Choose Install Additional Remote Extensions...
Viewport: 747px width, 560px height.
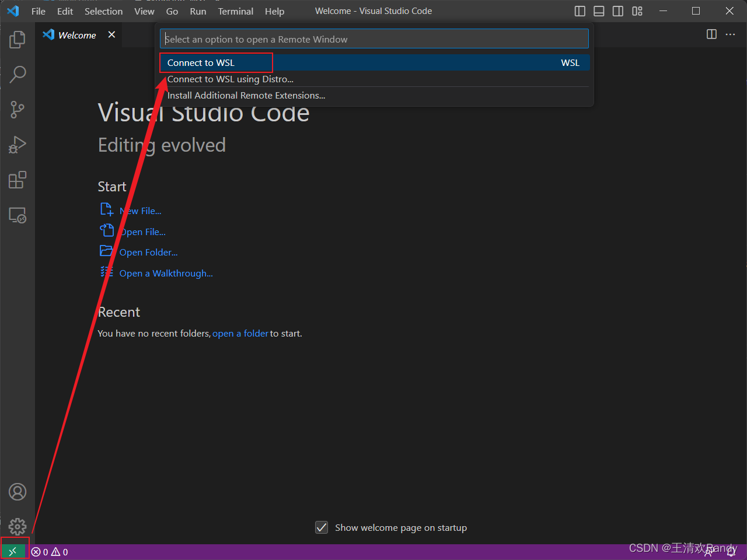pyautogui.click(x=374, y=95)
